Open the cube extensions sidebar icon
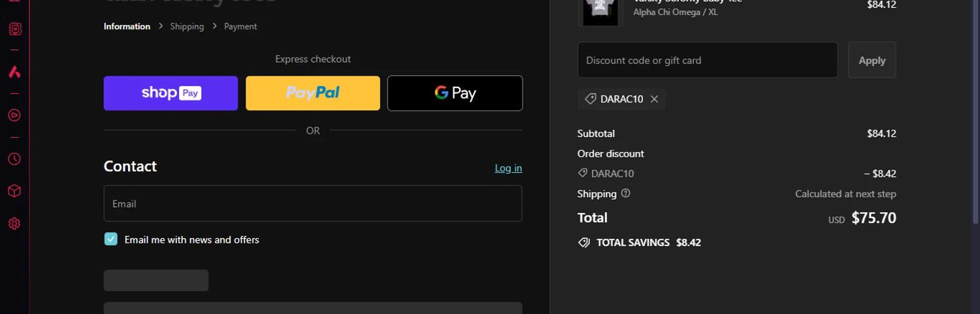 pos(14,191)
